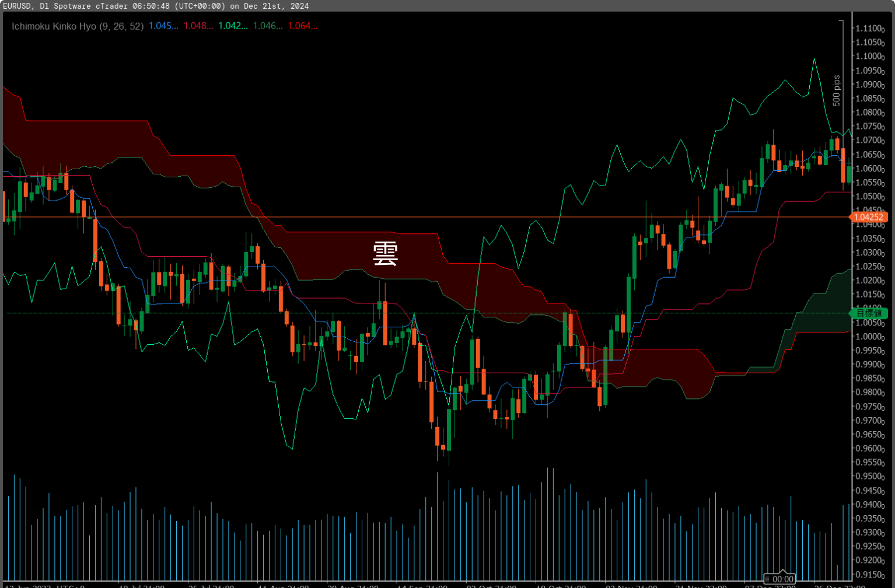Select the crimson 1.048 Ichimoku value
The width and height of the screenshot is (895, 588).
[198, 26]
